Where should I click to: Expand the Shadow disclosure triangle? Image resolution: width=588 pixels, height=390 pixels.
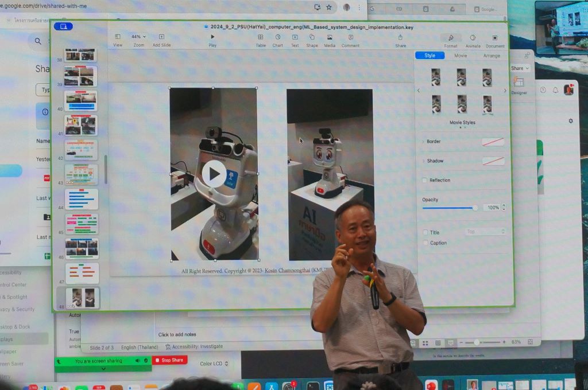(423, 161)
